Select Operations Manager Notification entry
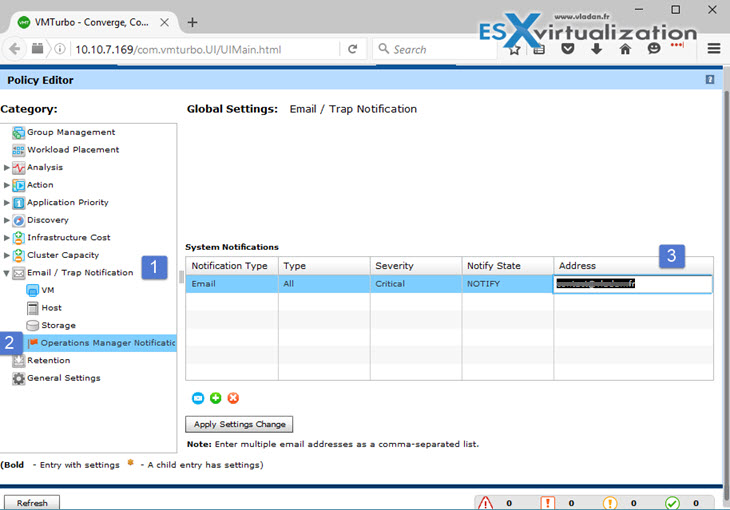 (x=108, y=343)
